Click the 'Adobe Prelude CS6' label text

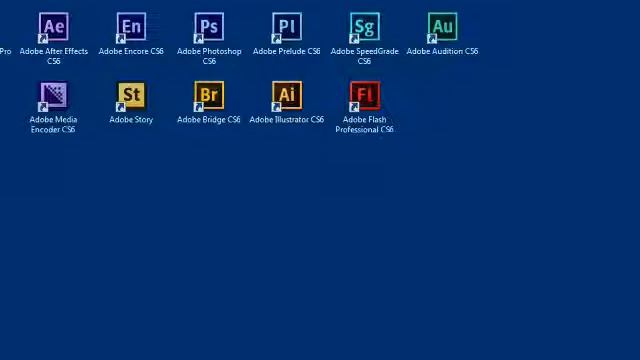(287, 51)
